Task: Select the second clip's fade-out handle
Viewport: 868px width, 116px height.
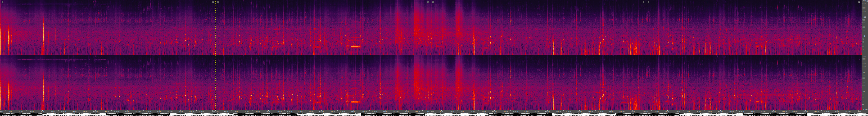Action: [428, 2]
